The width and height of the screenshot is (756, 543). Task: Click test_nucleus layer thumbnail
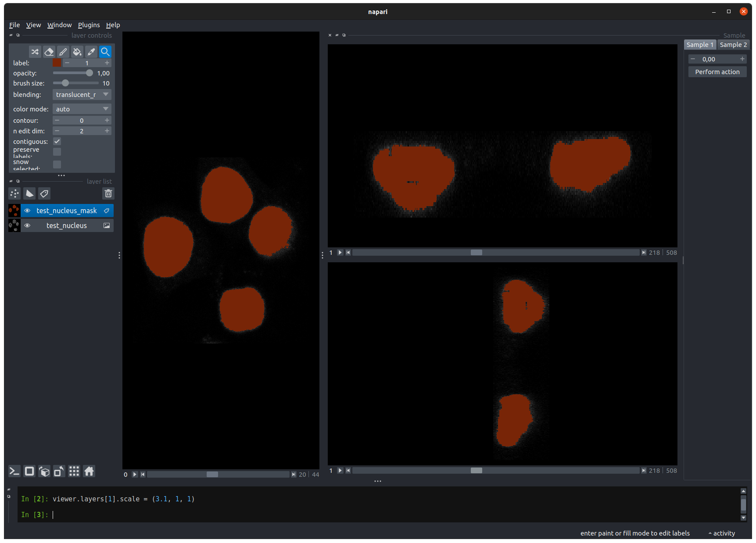coord(14,225)
